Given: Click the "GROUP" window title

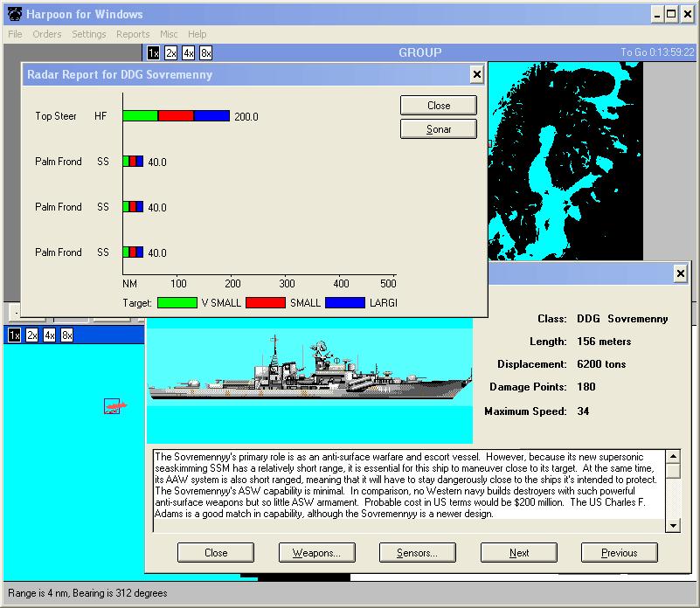Looking at the screenshot, I should click(420, 52).
